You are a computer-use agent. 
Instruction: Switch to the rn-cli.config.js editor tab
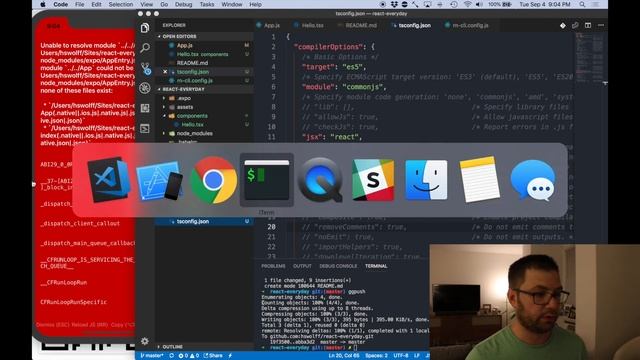click(x=467, y=25)
